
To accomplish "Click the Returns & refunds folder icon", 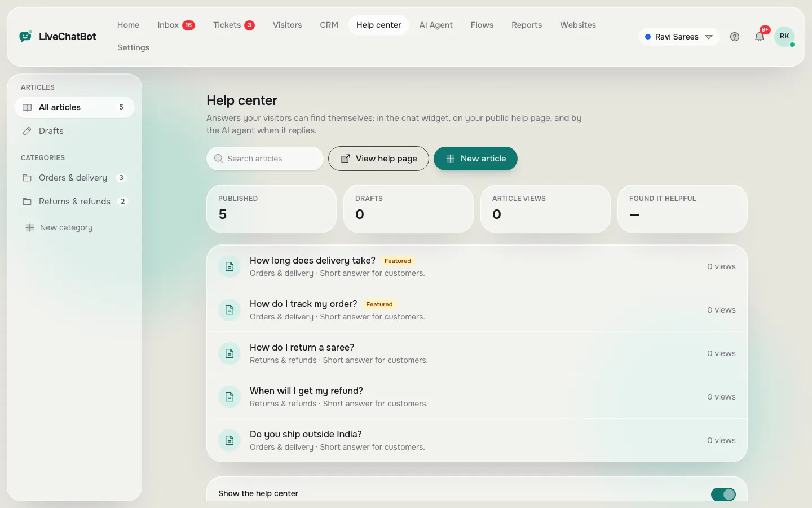I will point(27,202).
